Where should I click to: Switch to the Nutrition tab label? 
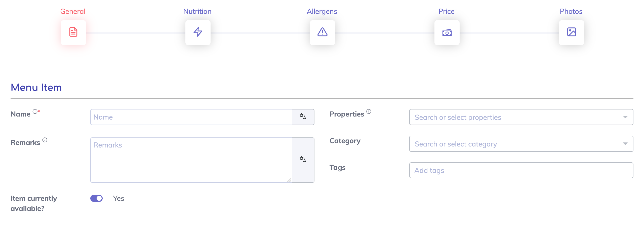pyautogui.click(x=197, y=12)
